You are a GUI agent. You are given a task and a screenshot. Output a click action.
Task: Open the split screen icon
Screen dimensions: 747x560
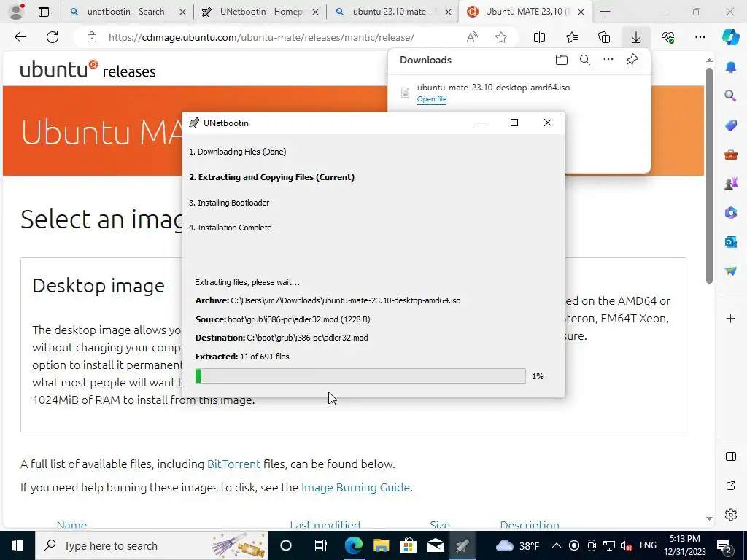539,37
